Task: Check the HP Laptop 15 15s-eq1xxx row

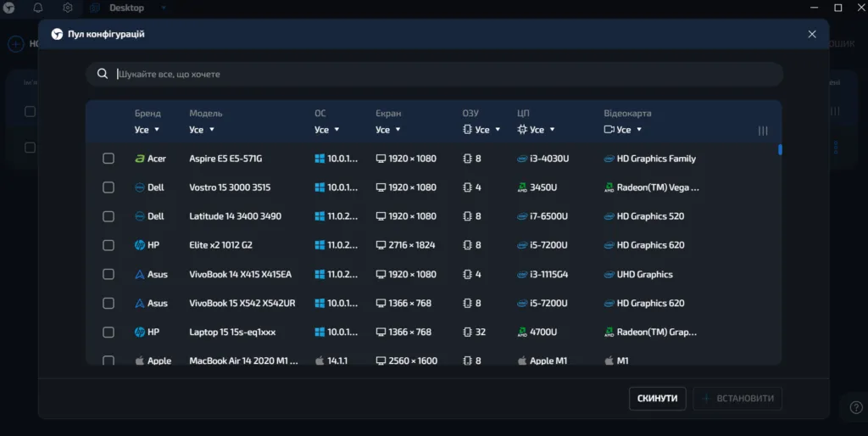Action: pyautogui.click(x=108, y=332)
